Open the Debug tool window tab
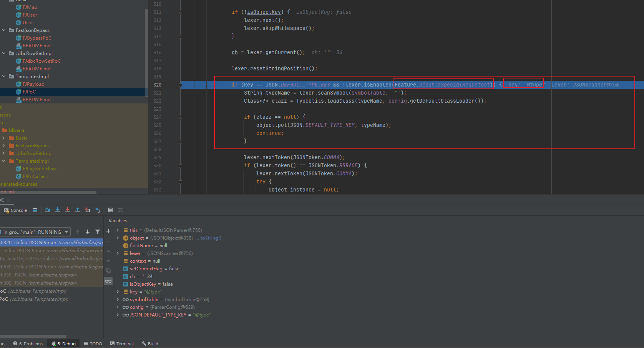Screen dimensions: 644x348 64,344
